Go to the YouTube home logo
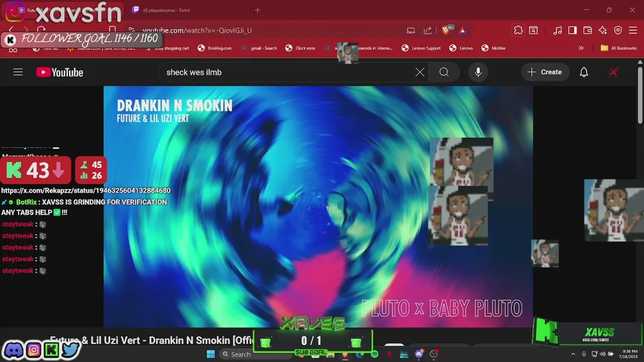Screen dimensions: 644x362 [x=59, y=72]
